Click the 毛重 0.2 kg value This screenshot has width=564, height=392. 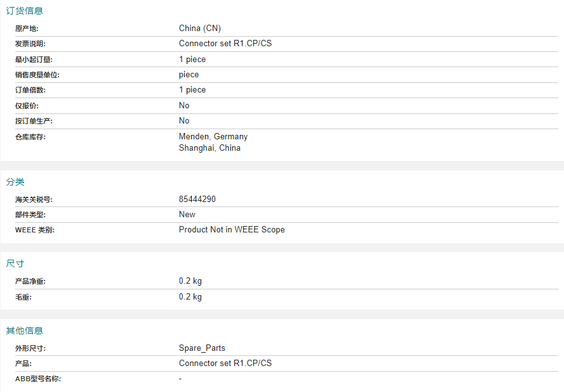tap(191, 297)
